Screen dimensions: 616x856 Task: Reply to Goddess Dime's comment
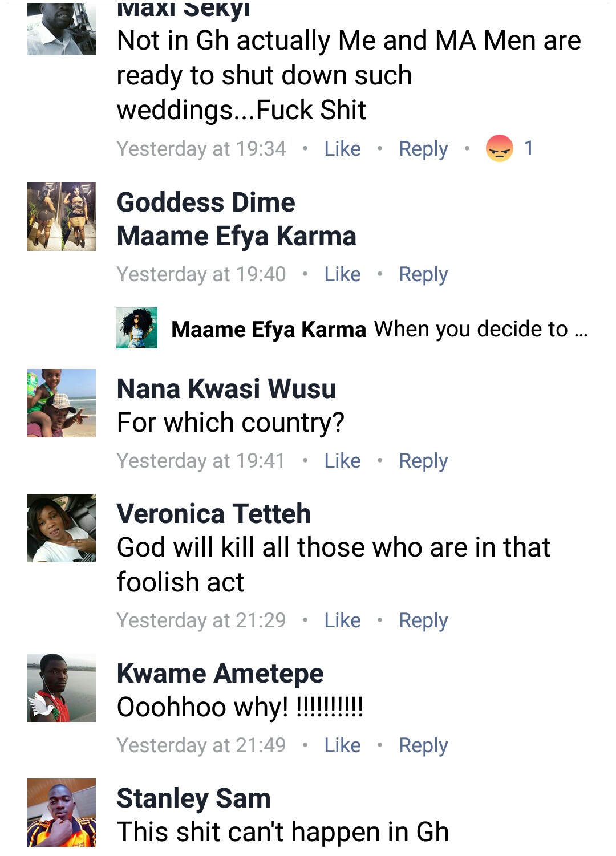point(423,274)
